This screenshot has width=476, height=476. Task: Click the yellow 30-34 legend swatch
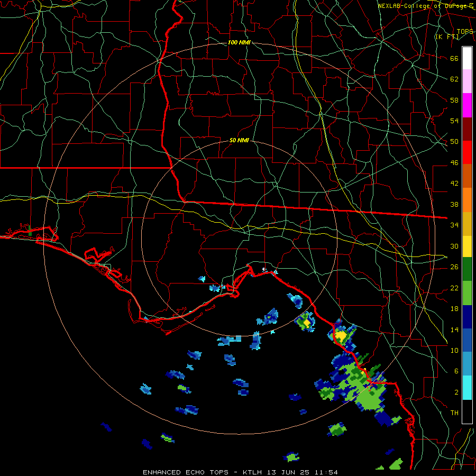pyautogui.click(x=467, y=246)
